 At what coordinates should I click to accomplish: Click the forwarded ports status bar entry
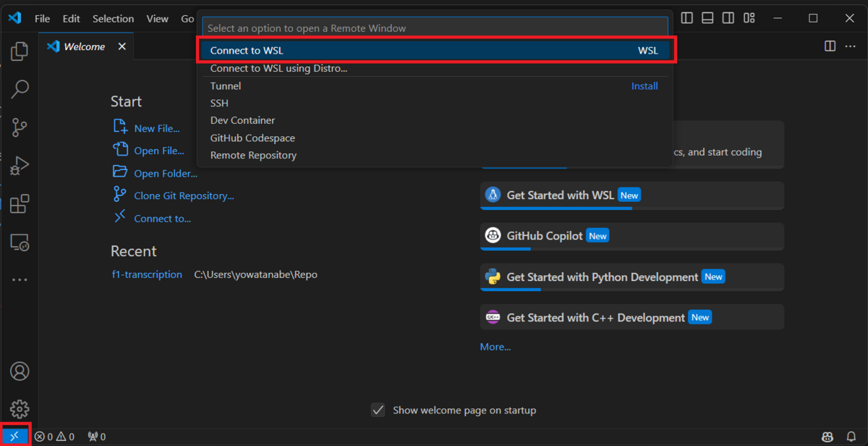tap(96, 437)
